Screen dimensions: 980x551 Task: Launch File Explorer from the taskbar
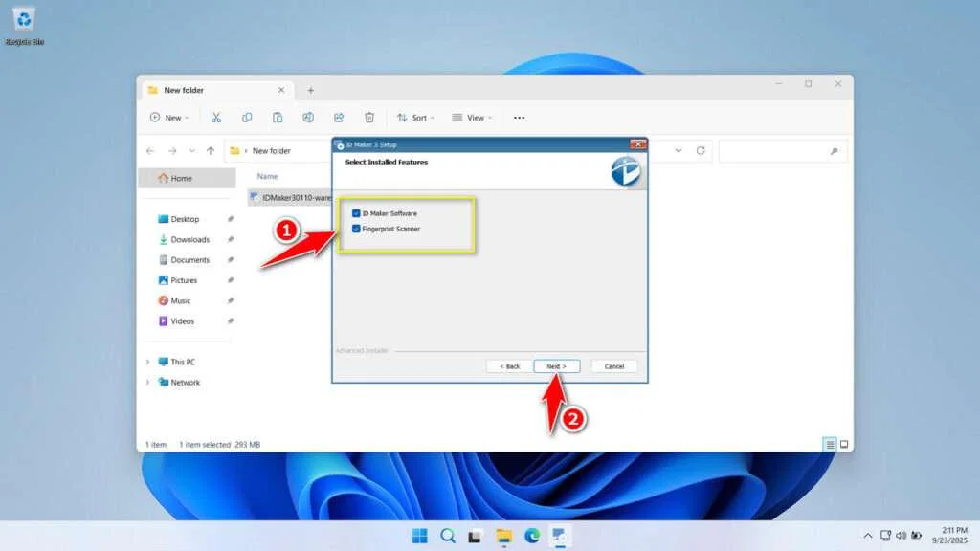click(503, 536)
